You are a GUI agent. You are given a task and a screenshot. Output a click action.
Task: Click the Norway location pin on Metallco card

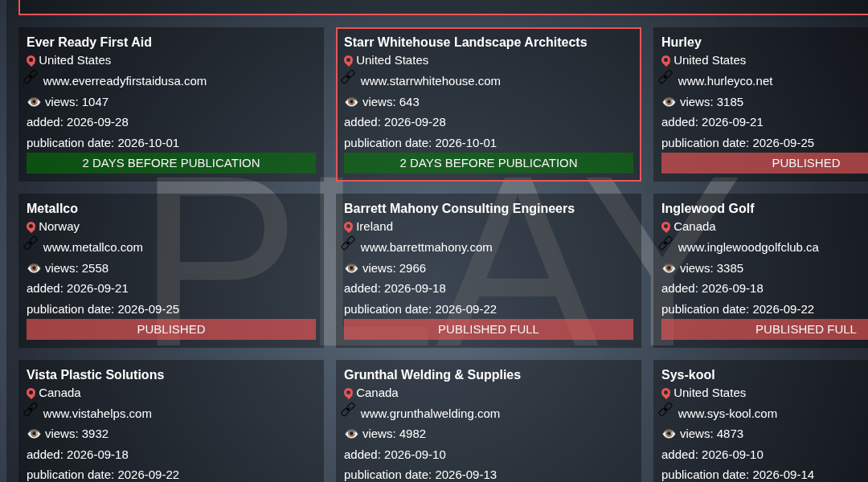pos(31,227)
